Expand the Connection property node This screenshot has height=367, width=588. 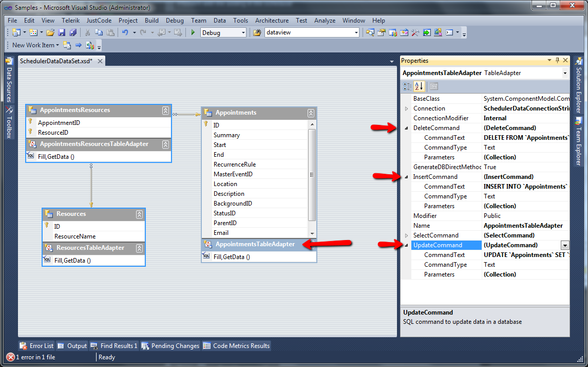(407, 108)
